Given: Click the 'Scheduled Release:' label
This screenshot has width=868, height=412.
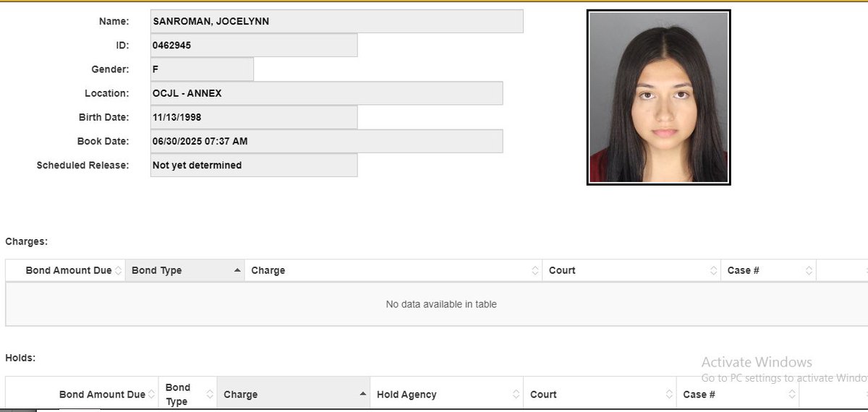Looking at the screenshot, I should click(x=82, y=165).
